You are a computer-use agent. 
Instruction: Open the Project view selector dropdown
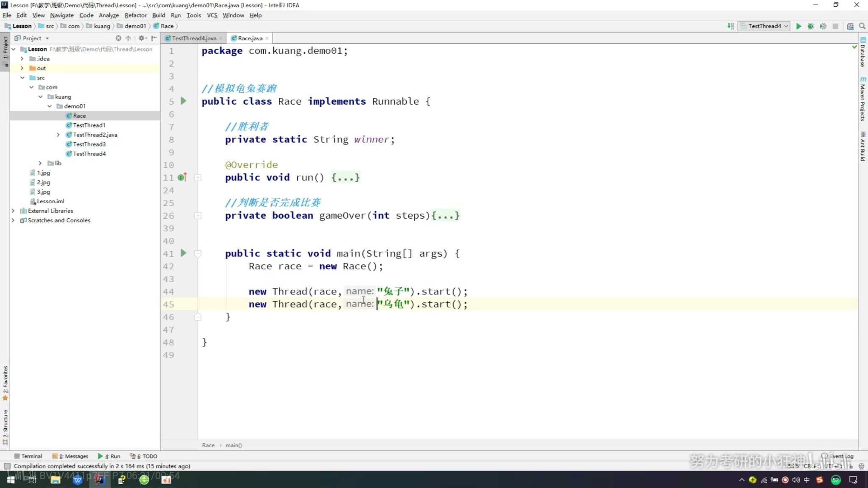tap(33, 38)
